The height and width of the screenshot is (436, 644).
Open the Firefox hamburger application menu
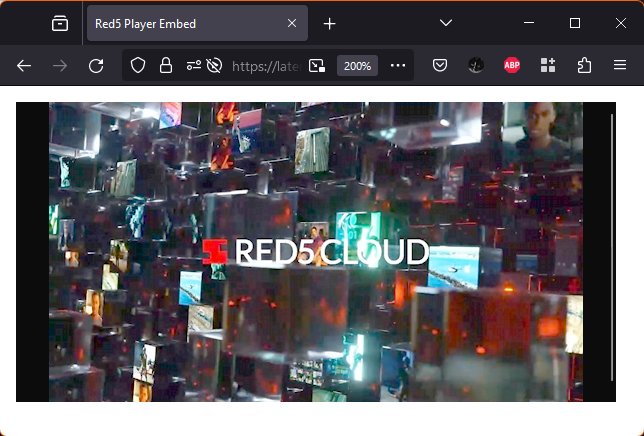(x=620, y=65)
